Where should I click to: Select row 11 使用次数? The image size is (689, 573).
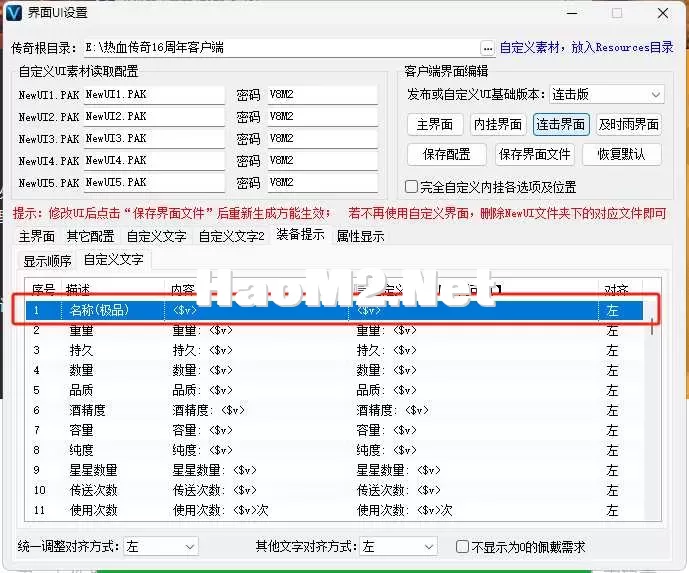[x=334, y=510]
